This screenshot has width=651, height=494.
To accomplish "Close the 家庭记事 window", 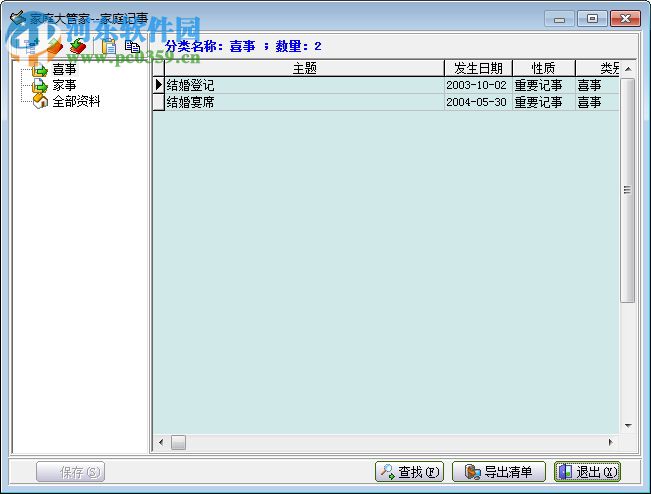I will [625, 19].
